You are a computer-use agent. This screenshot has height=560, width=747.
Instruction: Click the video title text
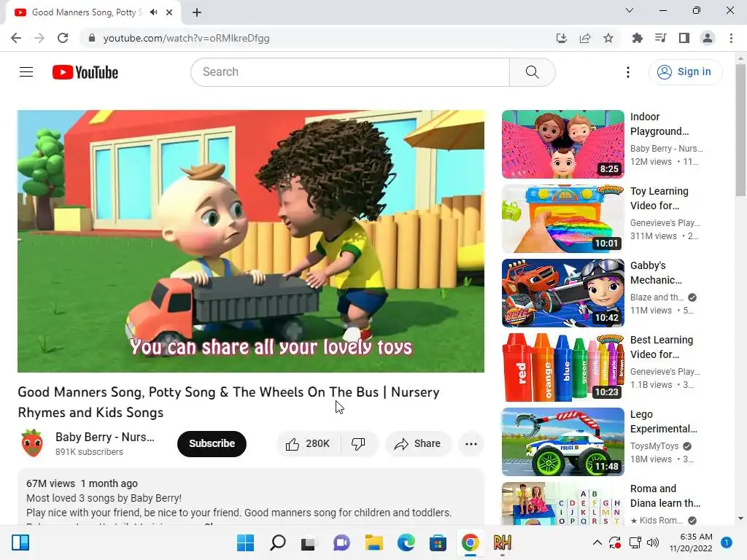[x=228, y=402]
